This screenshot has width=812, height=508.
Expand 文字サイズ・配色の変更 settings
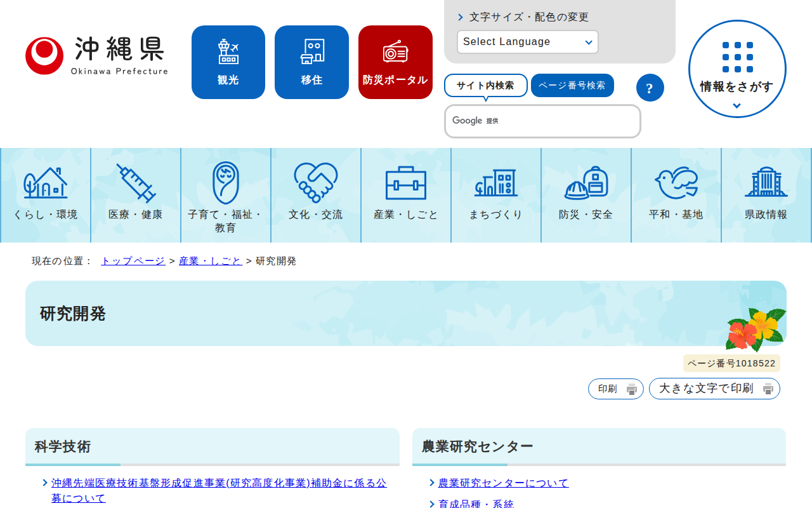pos(528,17)
